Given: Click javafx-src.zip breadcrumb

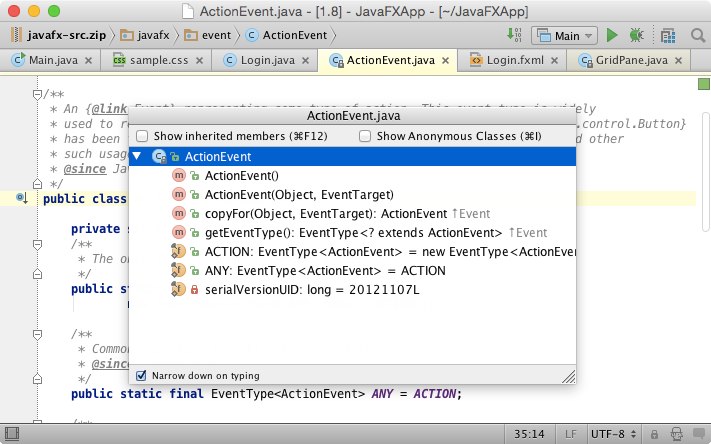Looking at the screenshot, I should click(x=58, y=35).
